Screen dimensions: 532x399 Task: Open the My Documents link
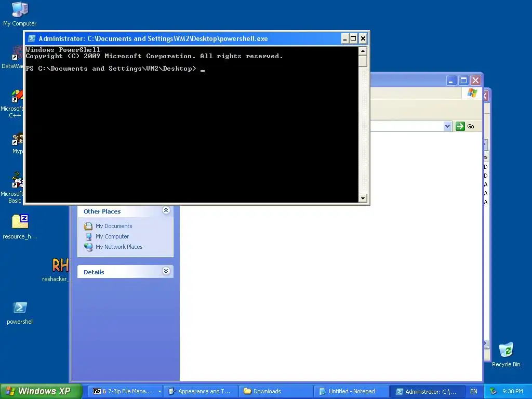(x=114, y=226)
